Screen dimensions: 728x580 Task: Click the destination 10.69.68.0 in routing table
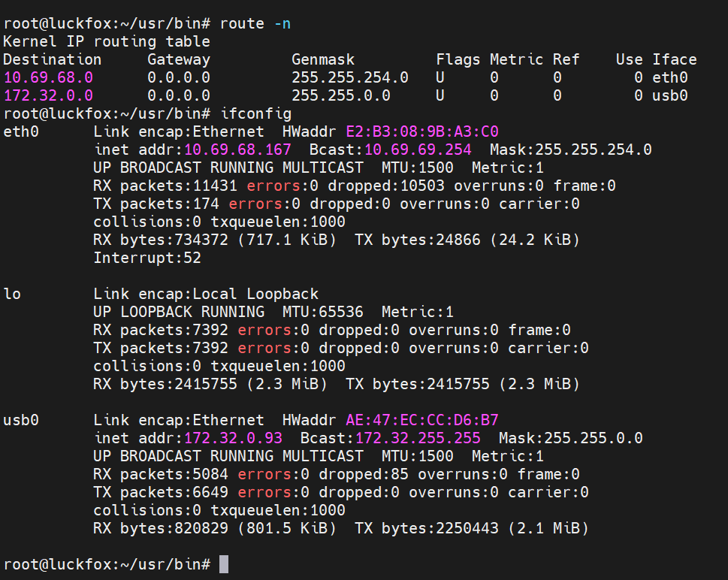(48, 77)
